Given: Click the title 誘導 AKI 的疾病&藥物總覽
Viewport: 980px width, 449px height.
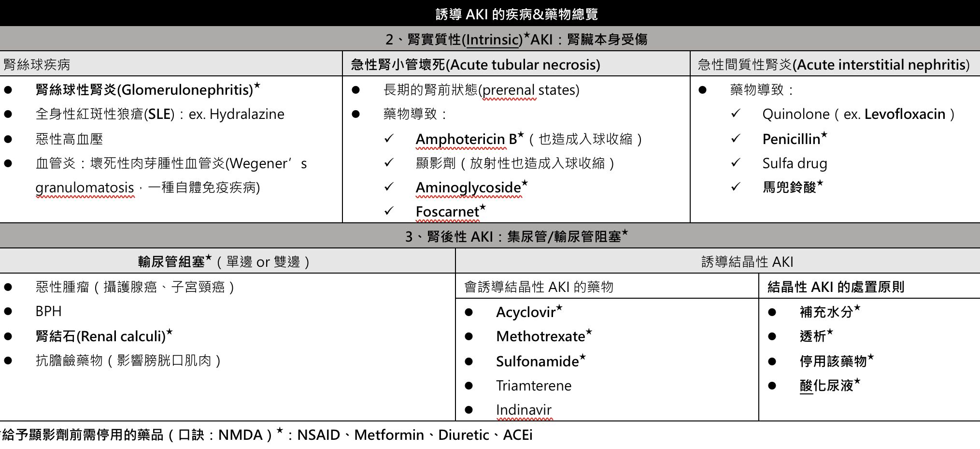Looking at the screenshot, I should click(x=516, y=14).
